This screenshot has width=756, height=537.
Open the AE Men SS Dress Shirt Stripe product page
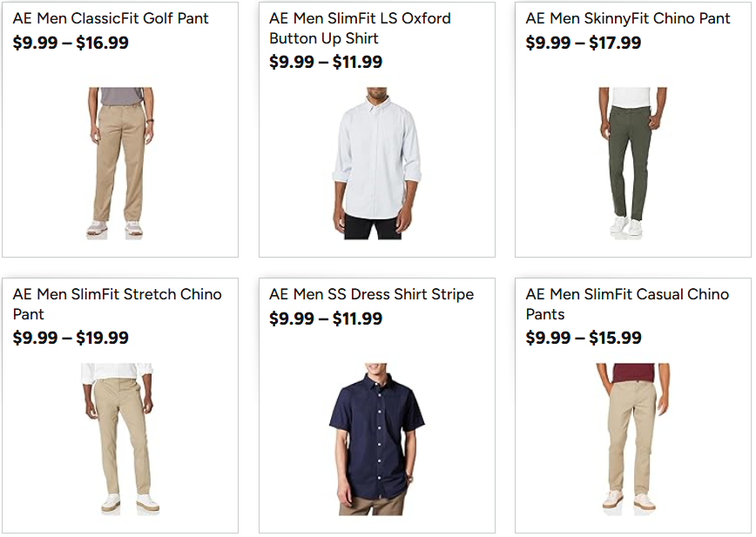[369, 294]
